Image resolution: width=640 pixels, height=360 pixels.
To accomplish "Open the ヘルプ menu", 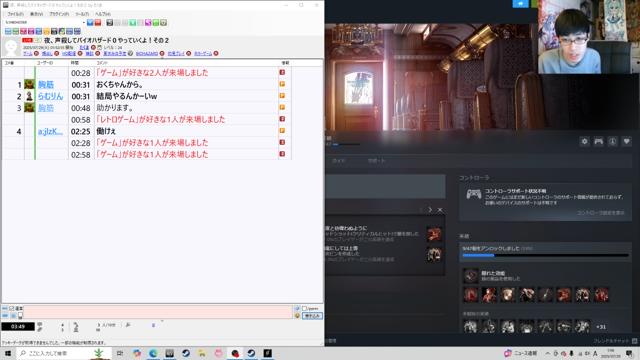I will (x=102, y=14).
